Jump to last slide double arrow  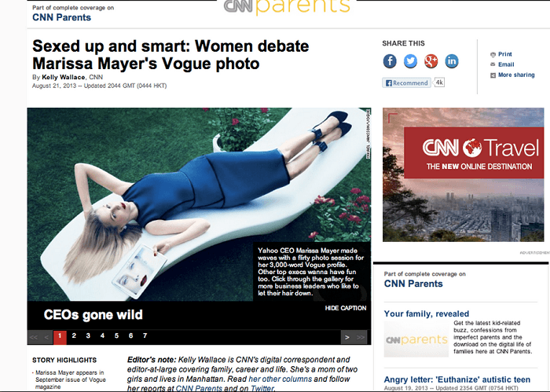[x=361, y=337]
